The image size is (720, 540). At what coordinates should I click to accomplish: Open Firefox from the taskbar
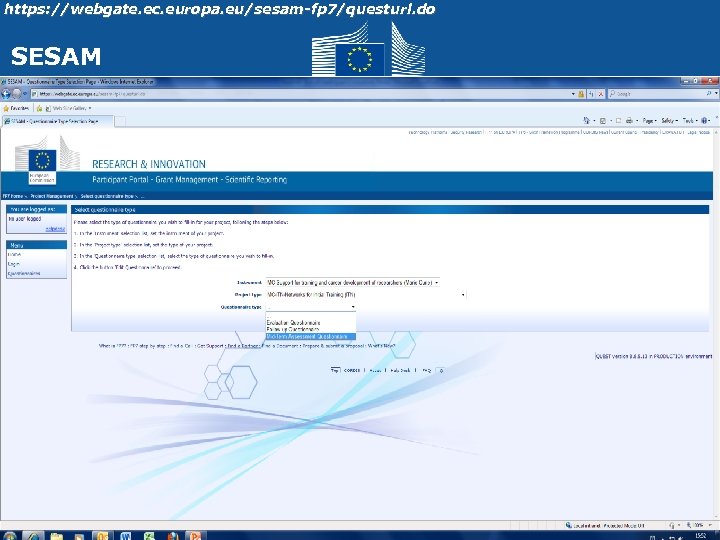point(172,536)
